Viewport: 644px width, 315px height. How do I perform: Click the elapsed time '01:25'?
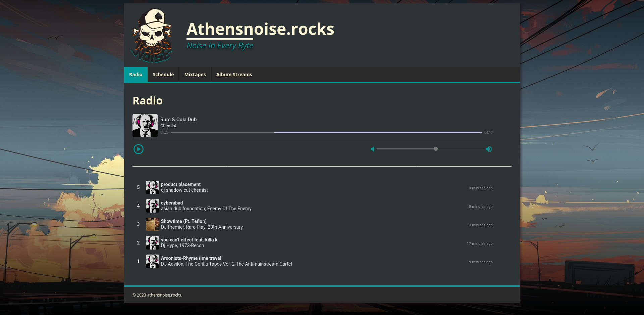164,132
